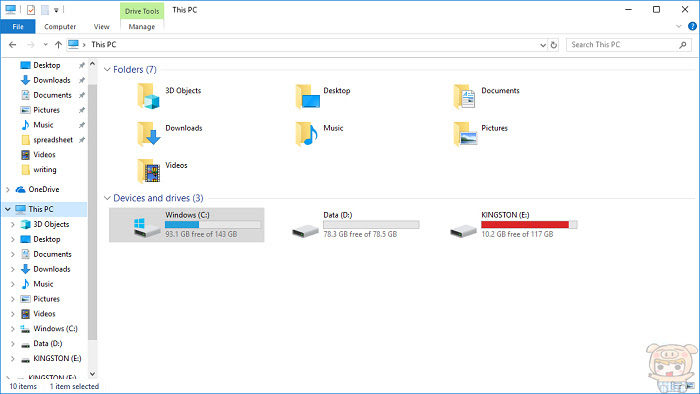The image size is (700, 394).
Task: Click the sidebar scrollbar up arrow
Action: click(x=92, y=64)
